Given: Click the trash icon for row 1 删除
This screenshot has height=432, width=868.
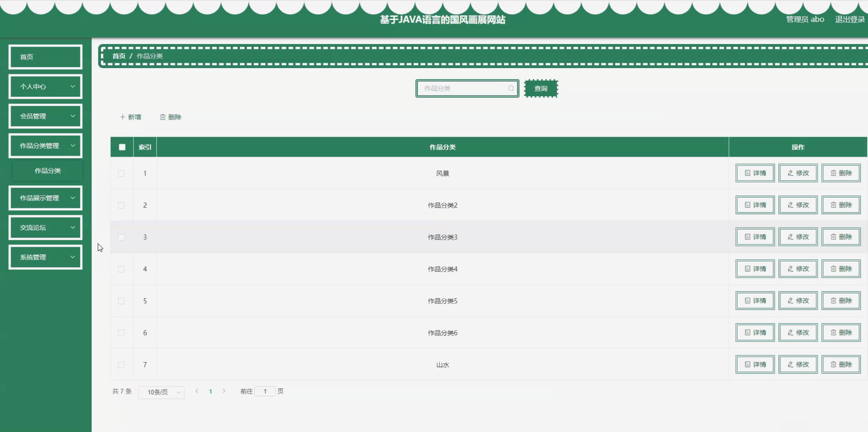Looking at the screenshot, I should click(x=833, y=173).
